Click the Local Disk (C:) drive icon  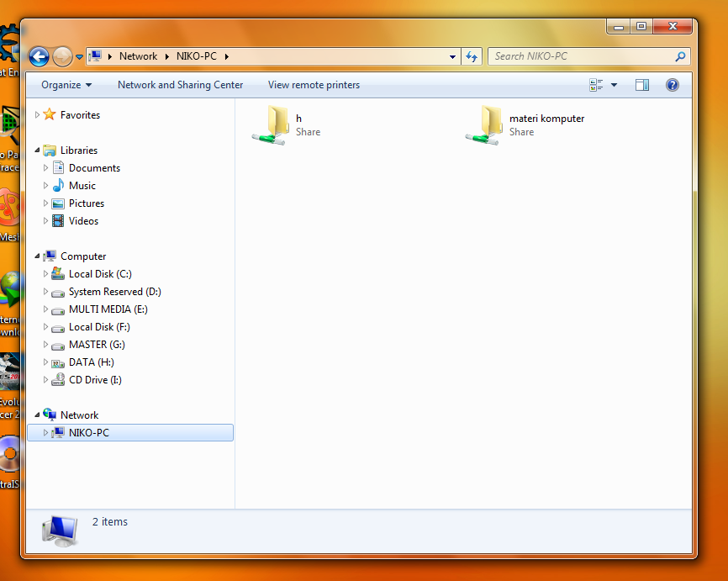click(58, 273)
